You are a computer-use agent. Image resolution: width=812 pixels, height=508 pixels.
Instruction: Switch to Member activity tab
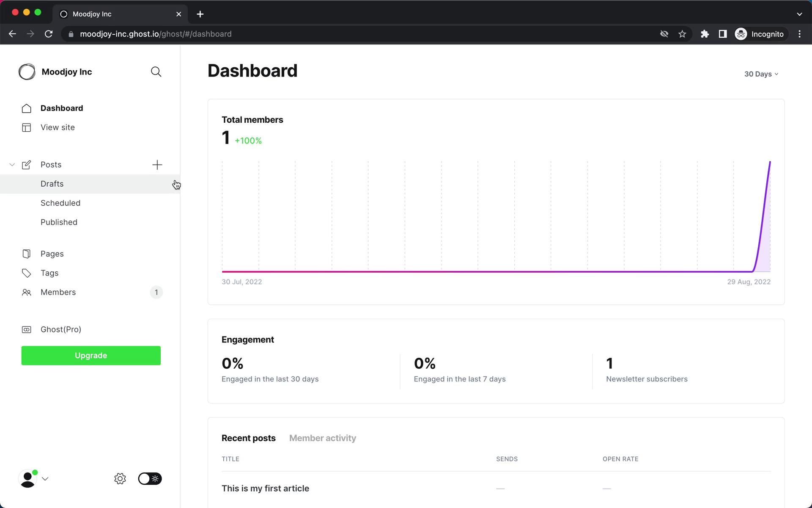click(x=322, y=438)
